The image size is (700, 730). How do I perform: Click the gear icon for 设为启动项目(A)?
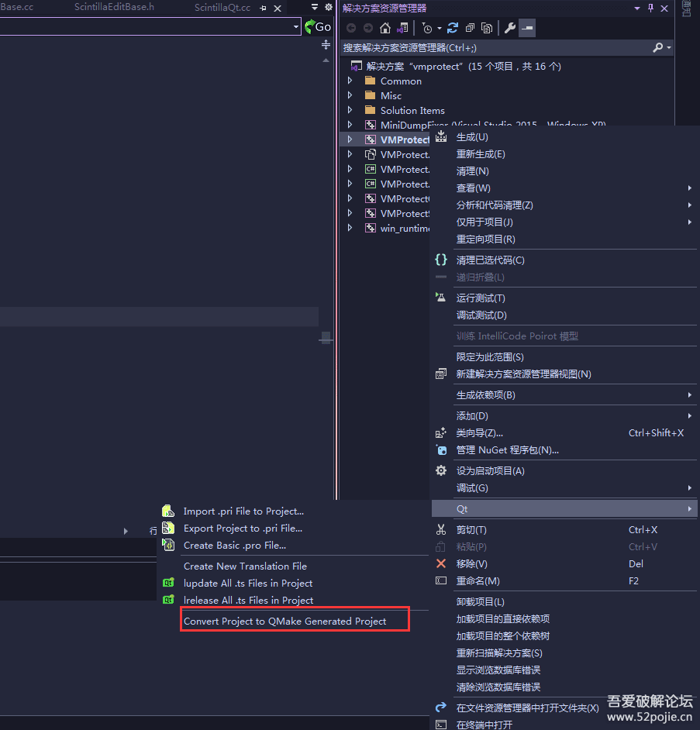tap(440, 470)
